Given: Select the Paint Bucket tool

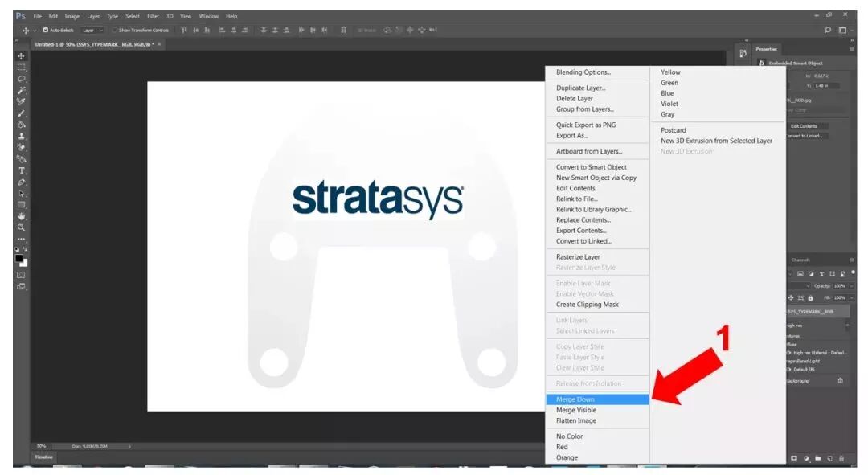Looking at the screenshot, I should click(21, 125).
